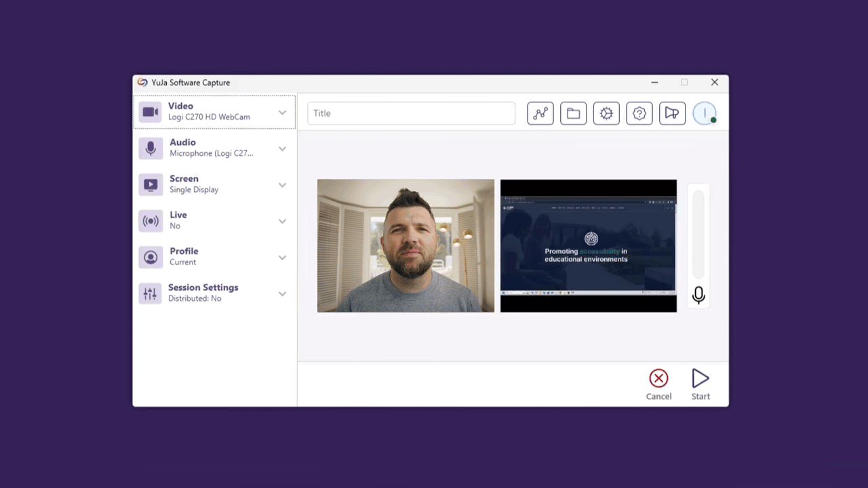Click the Audio microphone icon in the sidebar
868x488 pixels.
150,148
